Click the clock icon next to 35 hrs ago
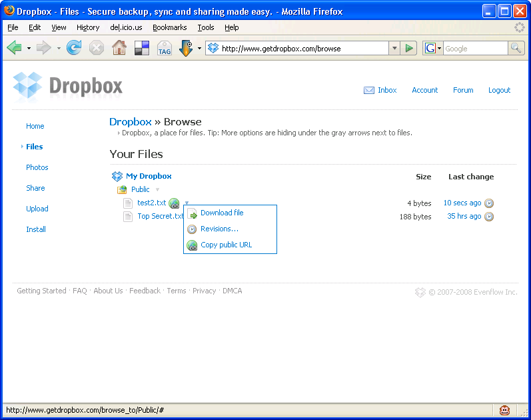The width and height of the screenshot is (531, 420). [x=489, y=216]
